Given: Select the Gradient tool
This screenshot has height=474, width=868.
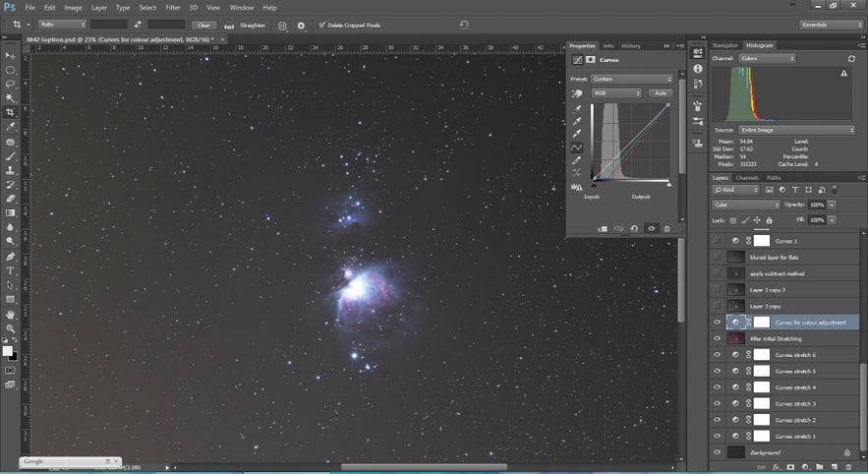Looking at the screenshot, I should [10, 212].
